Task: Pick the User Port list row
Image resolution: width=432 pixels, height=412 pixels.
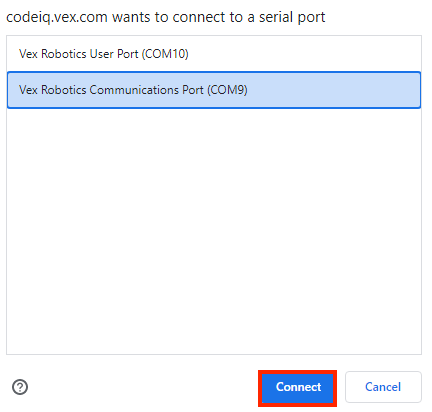Action: coord(214,54)
